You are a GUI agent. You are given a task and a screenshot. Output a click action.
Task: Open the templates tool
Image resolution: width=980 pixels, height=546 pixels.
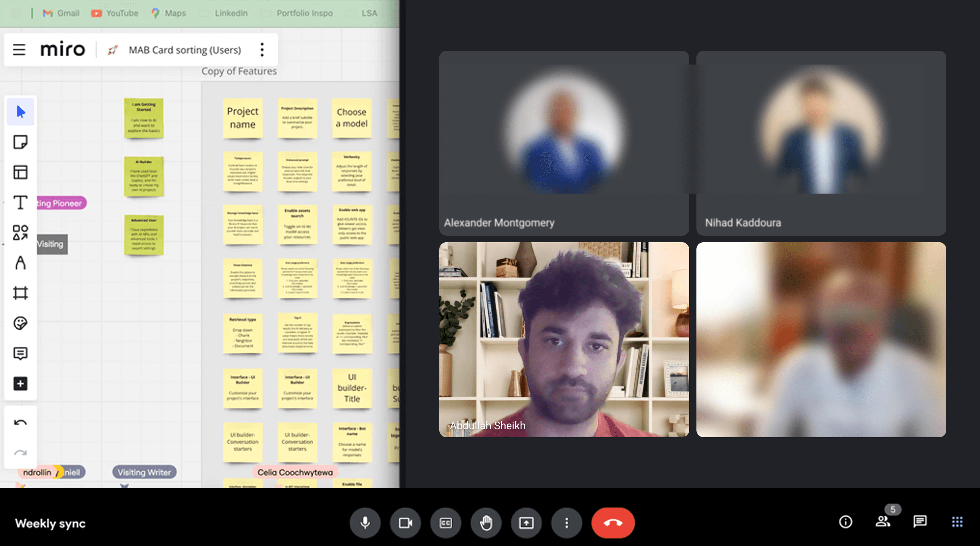pyautogui.click(x=20, y=172)
